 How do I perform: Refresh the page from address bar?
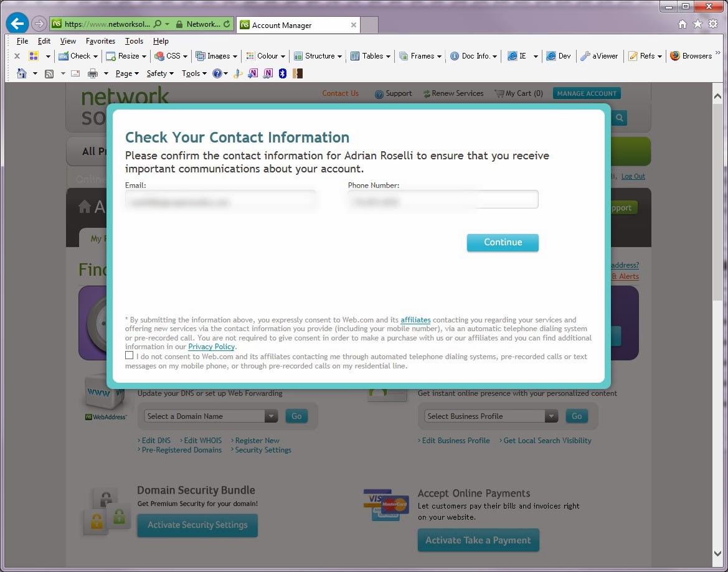(x=227, y=24)
